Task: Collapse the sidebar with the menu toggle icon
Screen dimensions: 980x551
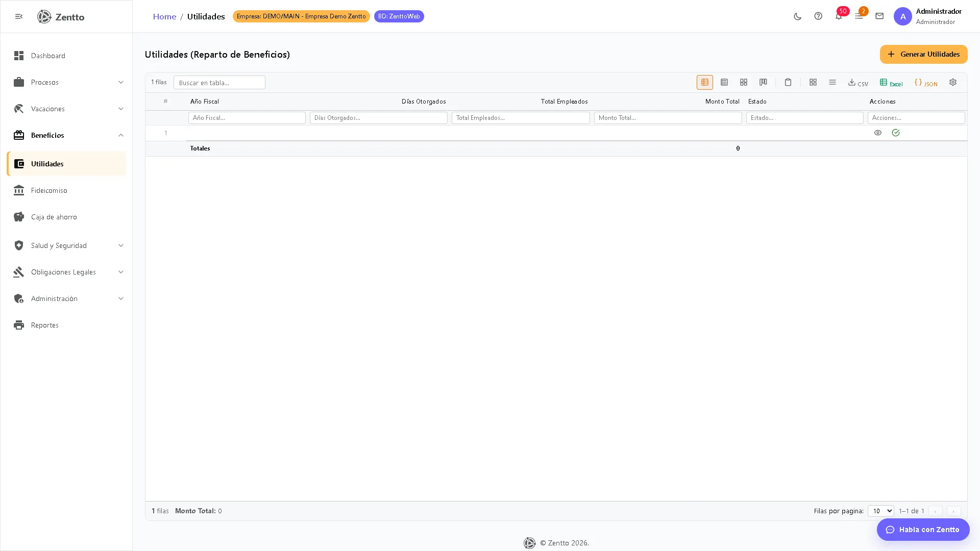Action: (x=19, y=16)
